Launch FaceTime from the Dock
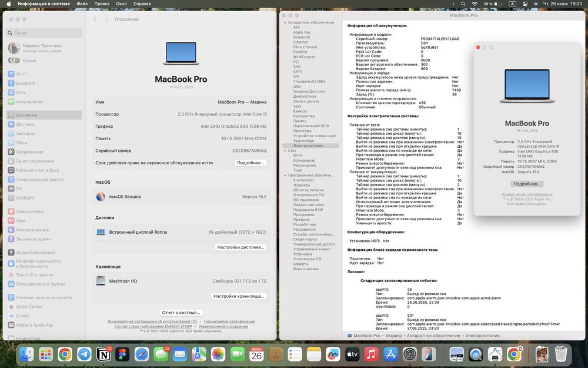The image size is (588, 368). [238, 354]
